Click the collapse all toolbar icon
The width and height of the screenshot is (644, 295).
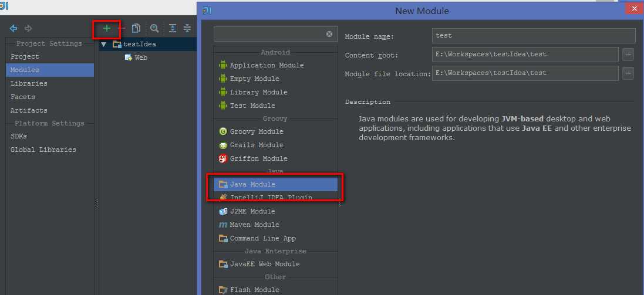[187, 28]
